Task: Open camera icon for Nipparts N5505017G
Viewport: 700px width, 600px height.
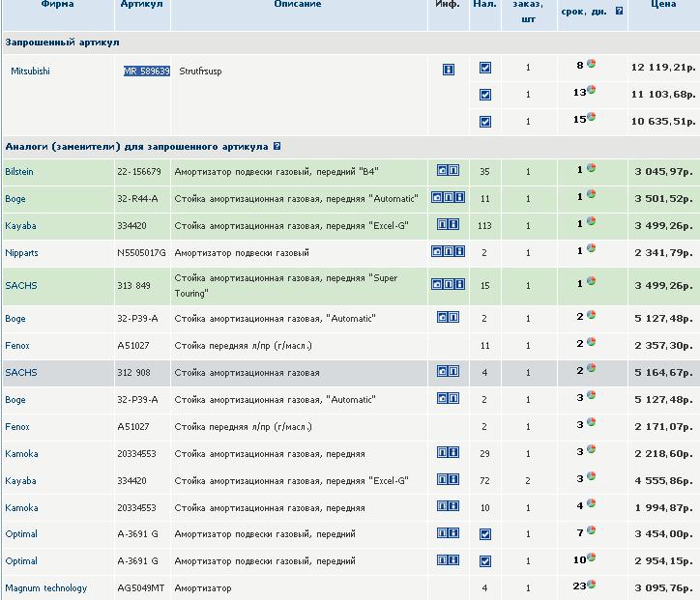Action: [437, 251]
